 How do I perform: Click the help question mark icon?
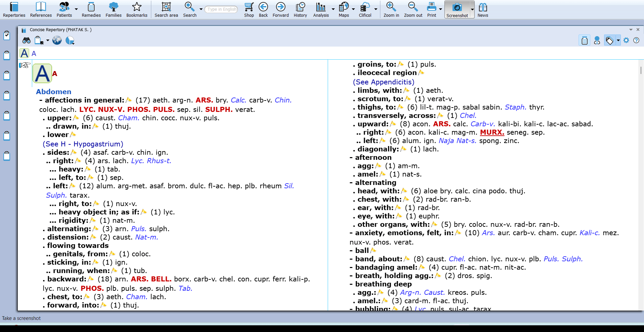[x=636, y=41]
